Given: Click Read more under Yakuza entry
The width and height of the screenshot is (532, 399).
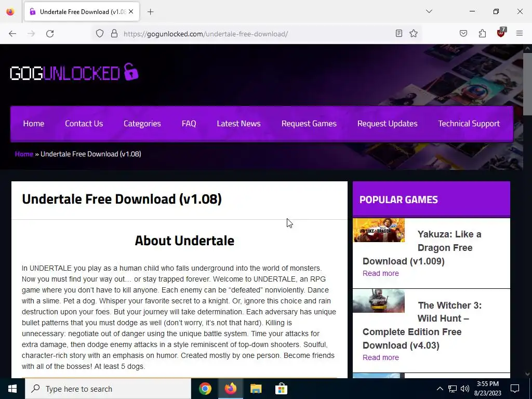Looking at the screenshot, I should coord(381,273).
